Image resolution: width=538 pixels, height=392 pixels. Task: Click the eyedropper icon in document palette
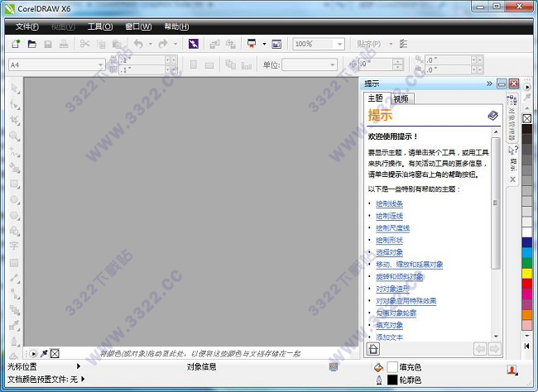pyautogui.click(x=44, y=353)
